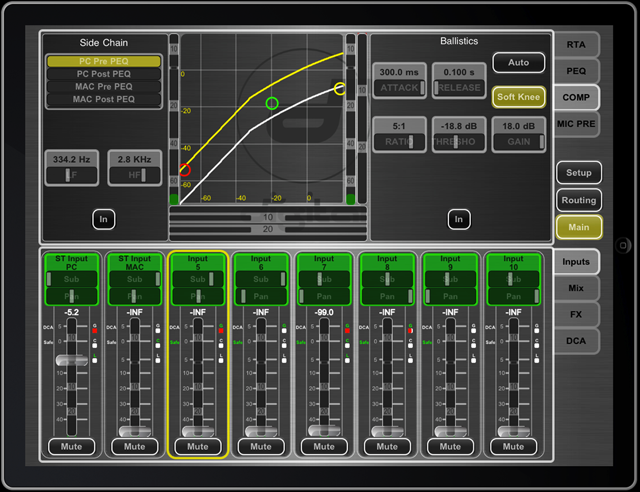
Task: Select the Input 6 channel header
Action: pos(261,263)
